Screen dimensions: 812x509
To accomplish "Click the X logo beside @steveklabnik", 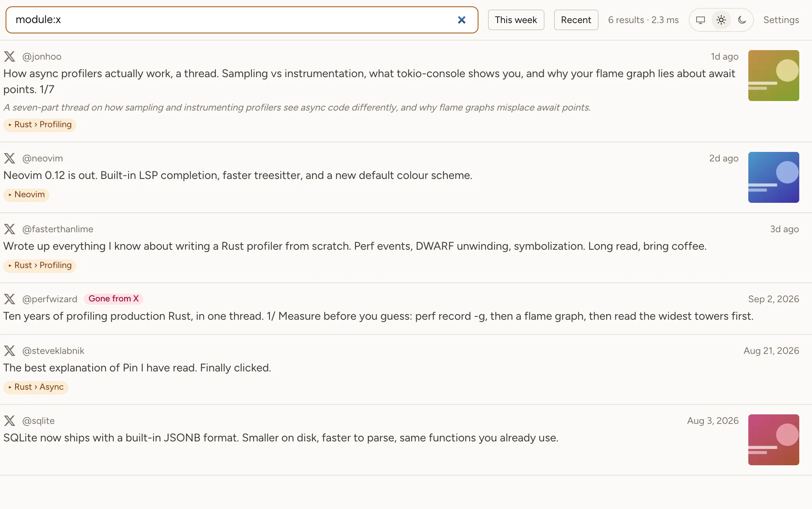I will point(10,351).
